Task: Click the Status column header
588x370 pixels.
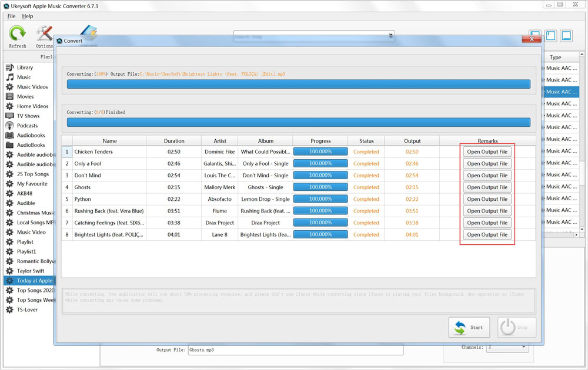Action: 366,141
